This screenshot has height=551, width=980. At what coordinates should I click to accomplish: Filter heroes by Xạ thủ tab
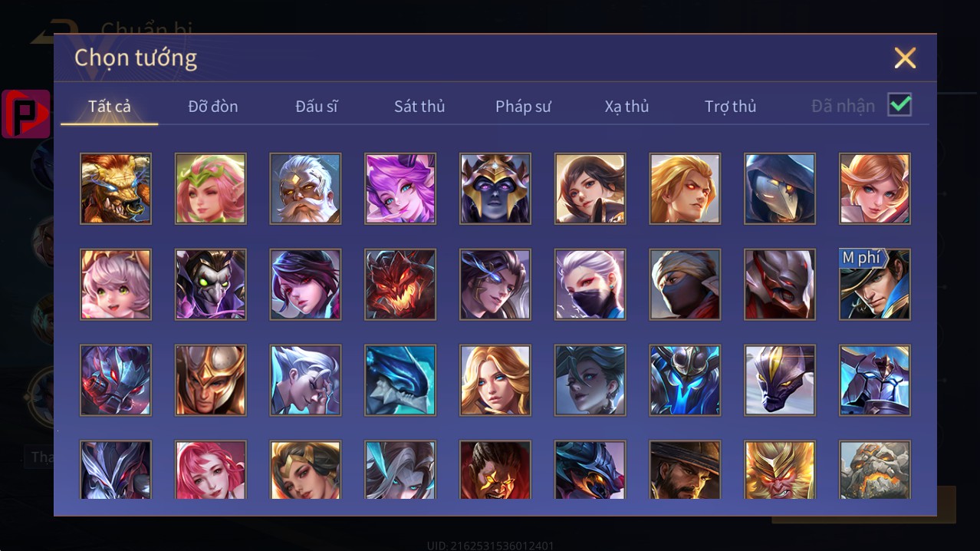click(626, 106)
